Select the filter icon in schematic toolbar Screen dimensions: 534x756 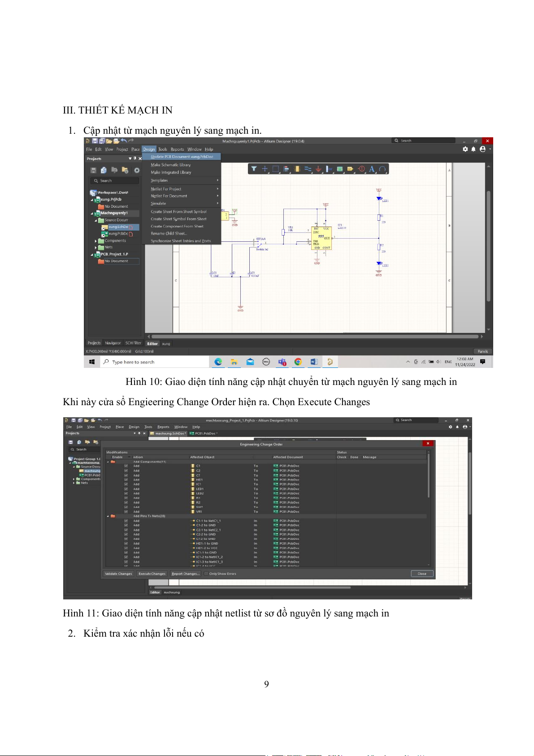[x=254, y=169]
